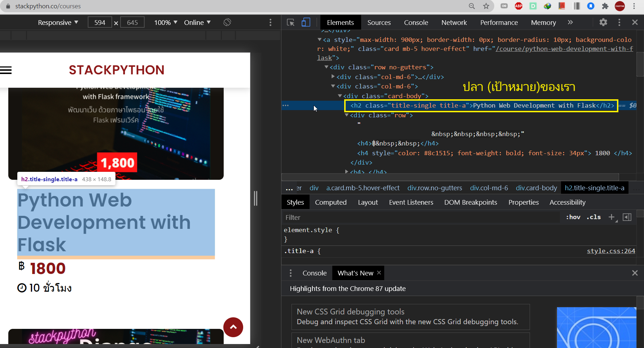Image resolution: width=644 pixels, height=348 pixels.
Task: Open the STACKPYTHON profile avatar
Action: (x=620, y=6)
